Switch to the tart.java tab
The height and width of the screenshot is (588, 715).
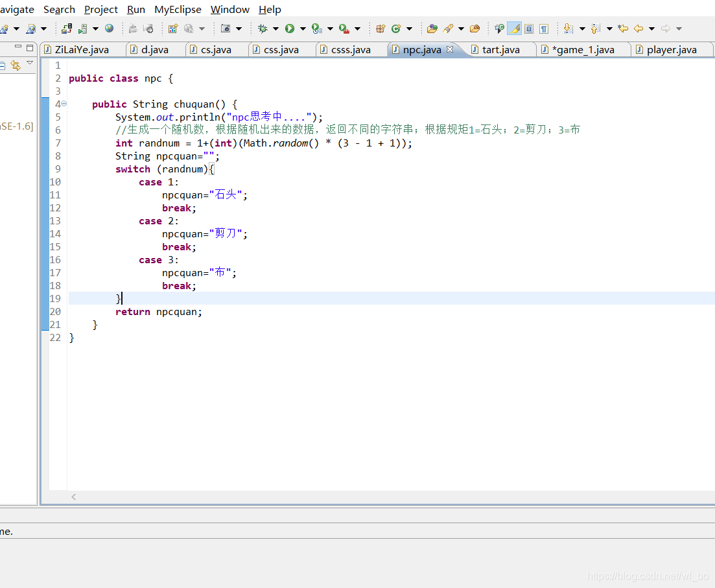pos(500,50)
